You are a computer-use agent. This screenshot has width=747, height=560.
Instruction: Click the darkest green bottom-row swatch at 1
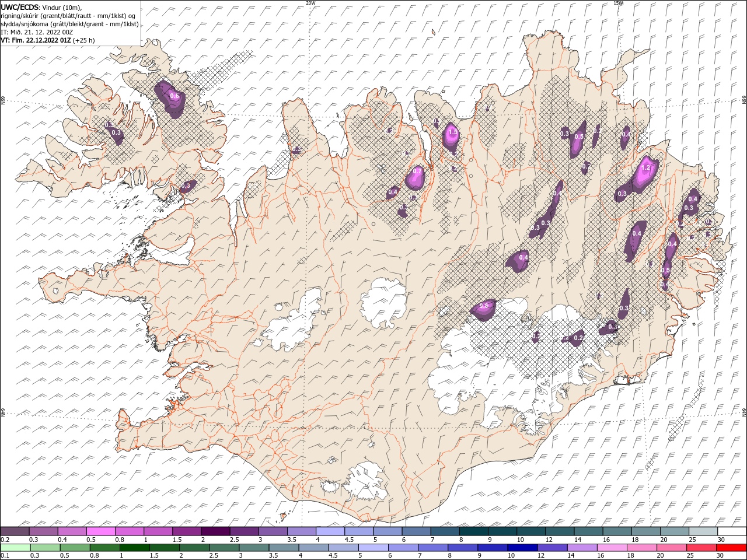pyautogui.click(x=135, y=548)
